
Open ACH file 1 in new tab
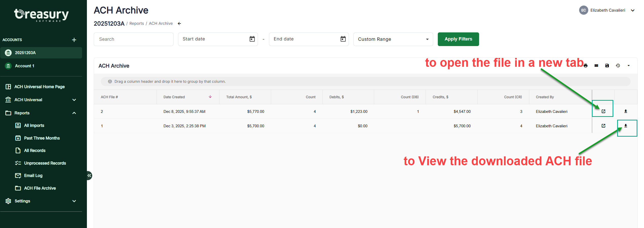[603, 126]
